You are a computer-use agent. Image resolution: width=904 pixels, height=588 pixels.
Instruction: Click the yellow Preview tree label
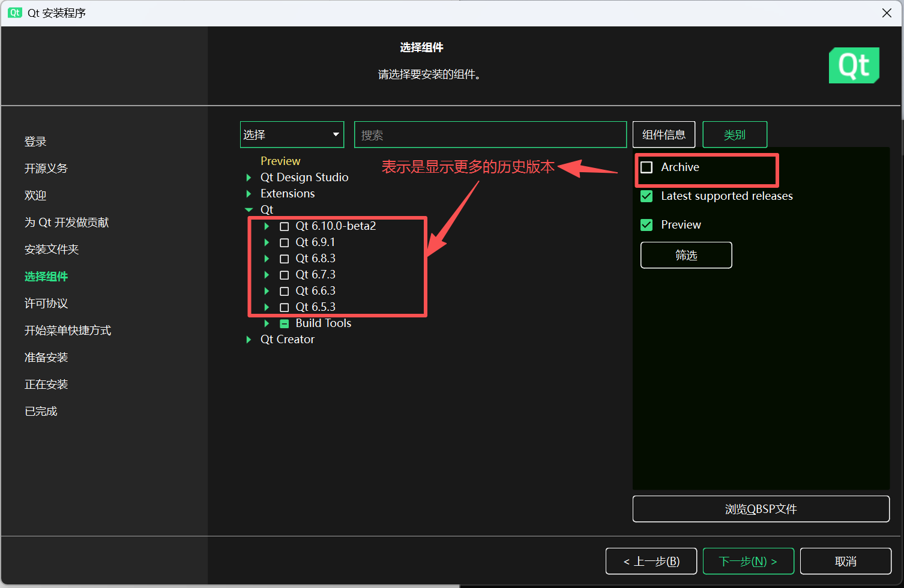(280, 161)
